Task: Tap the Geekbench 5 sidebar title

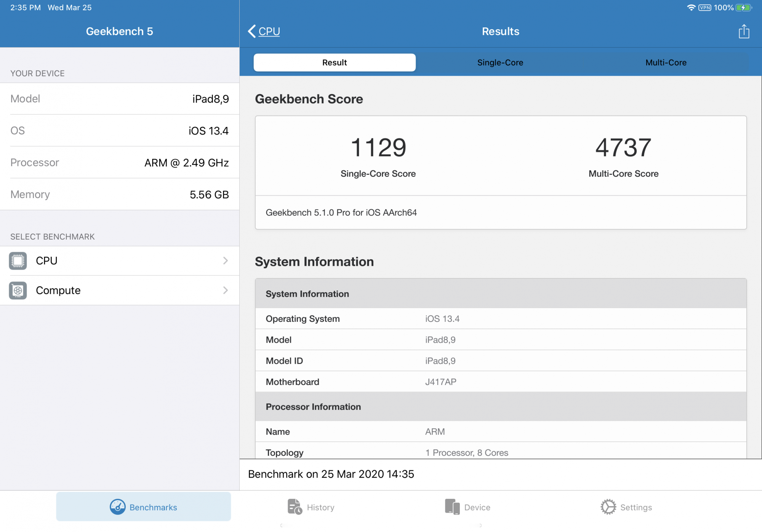Action: (120, 31)
